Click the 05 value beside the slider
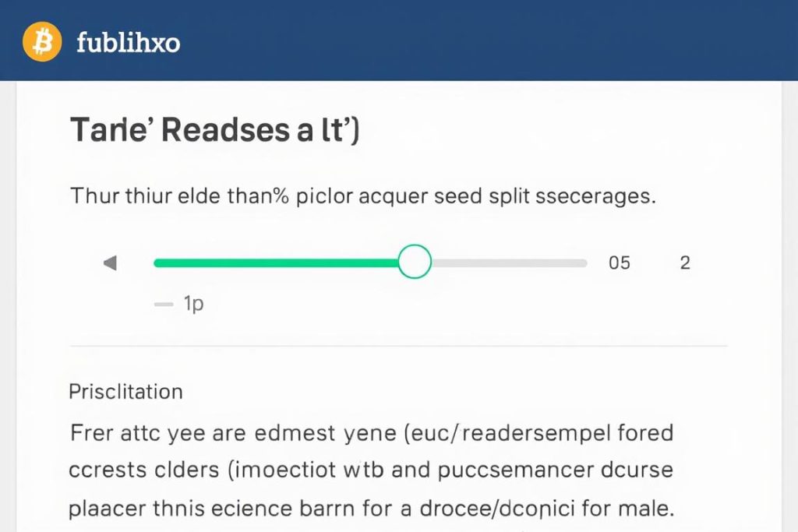The height and width of the screenshot is (532, 798). (x=619, y=262)
